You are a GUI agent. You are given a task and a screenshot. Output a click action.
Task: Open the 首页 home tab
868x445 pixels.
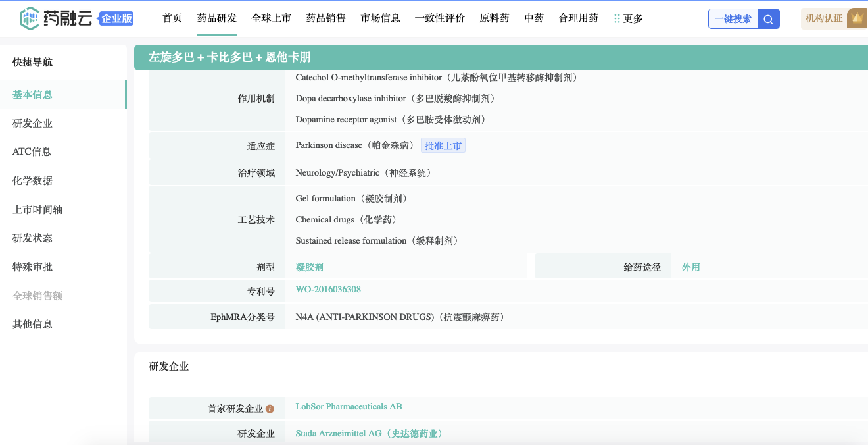click(172, 18)
